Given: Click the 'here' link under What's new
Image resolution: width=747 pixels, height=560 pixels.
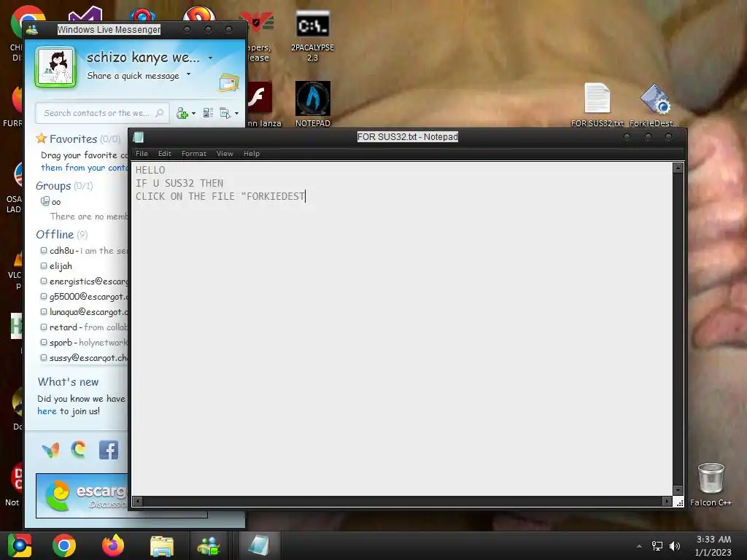Looking at the screenshot, I should [47, 411].
